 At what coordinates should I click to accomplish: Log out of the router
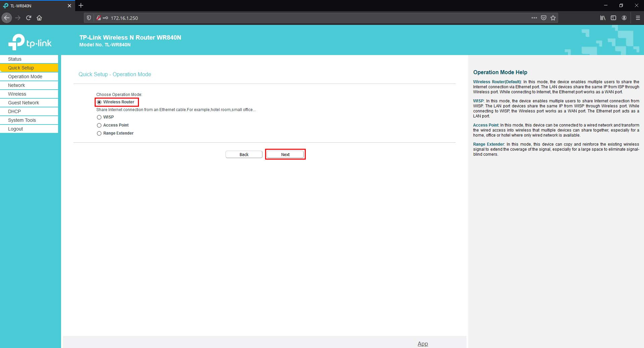(29, 129)
